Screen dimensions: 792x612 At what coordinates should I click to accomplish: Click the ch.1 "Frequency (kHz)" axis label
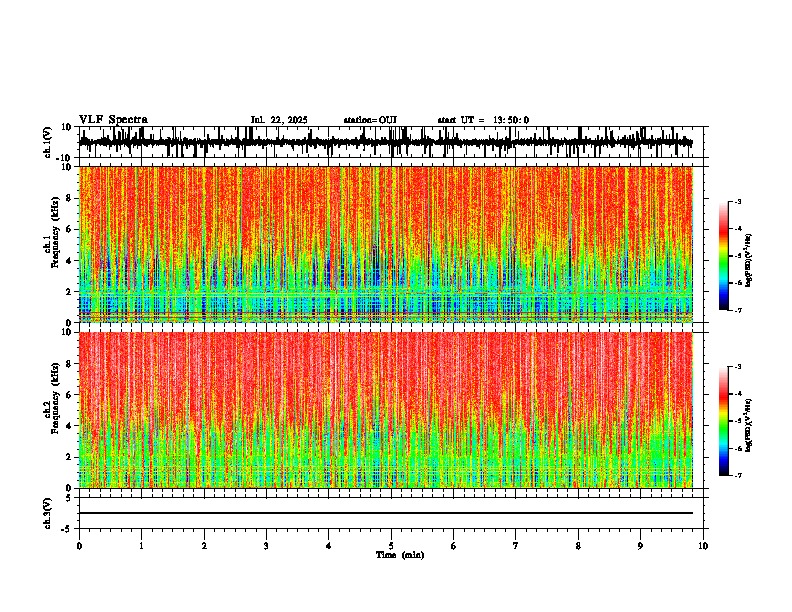(56, 233)
